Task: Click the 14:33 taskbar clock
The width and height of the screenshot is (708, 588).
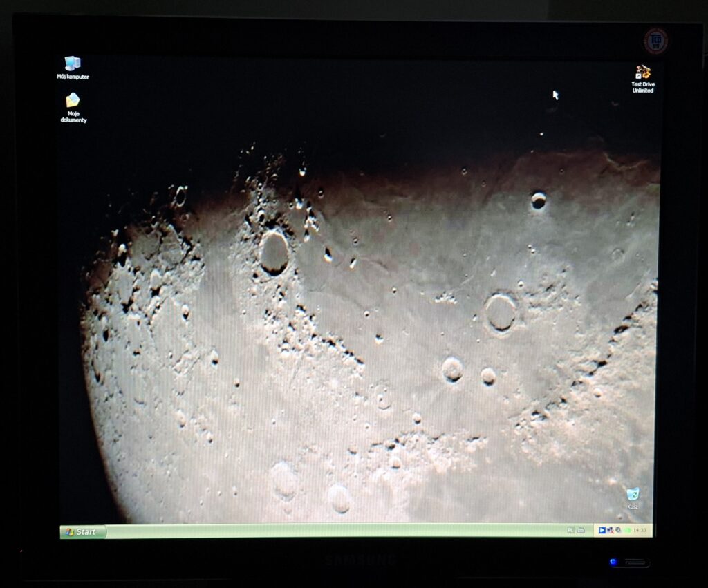Action: point(640,530)
